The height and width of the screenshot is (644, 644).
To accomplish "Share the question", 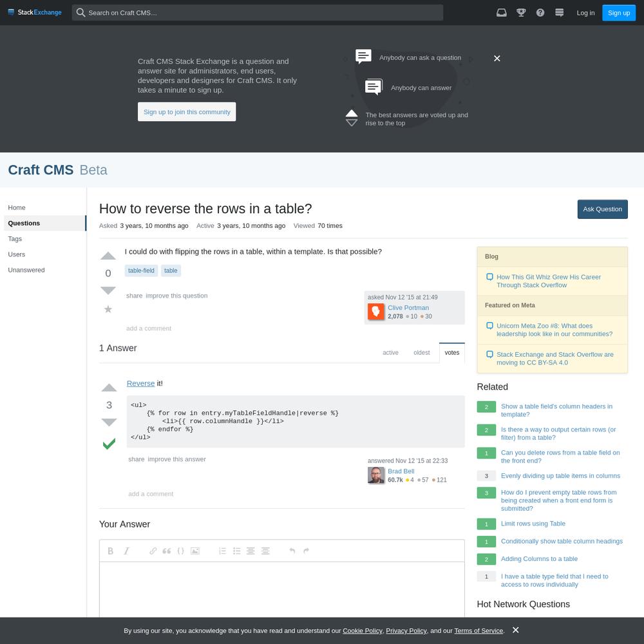I will [135, 296].
